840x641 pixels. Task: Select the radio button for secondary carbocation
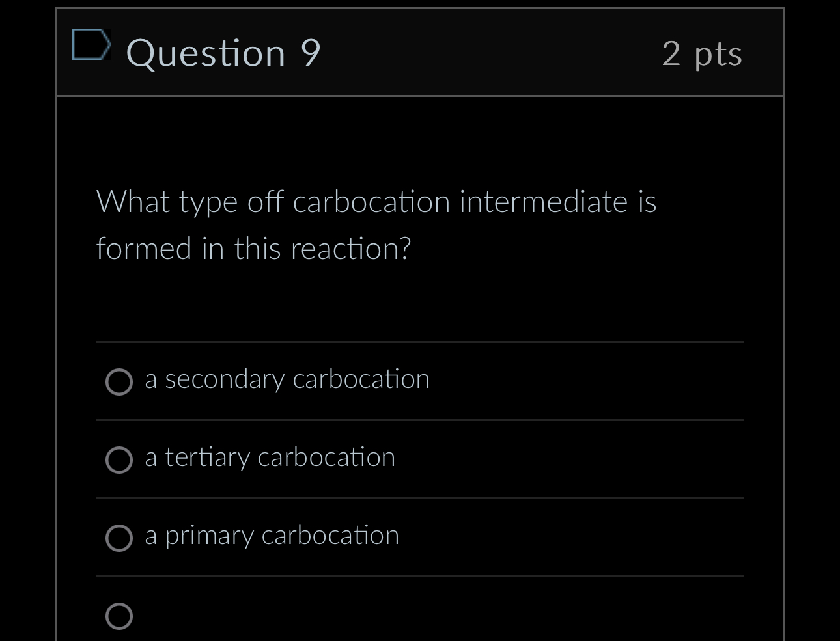(119, 382)
